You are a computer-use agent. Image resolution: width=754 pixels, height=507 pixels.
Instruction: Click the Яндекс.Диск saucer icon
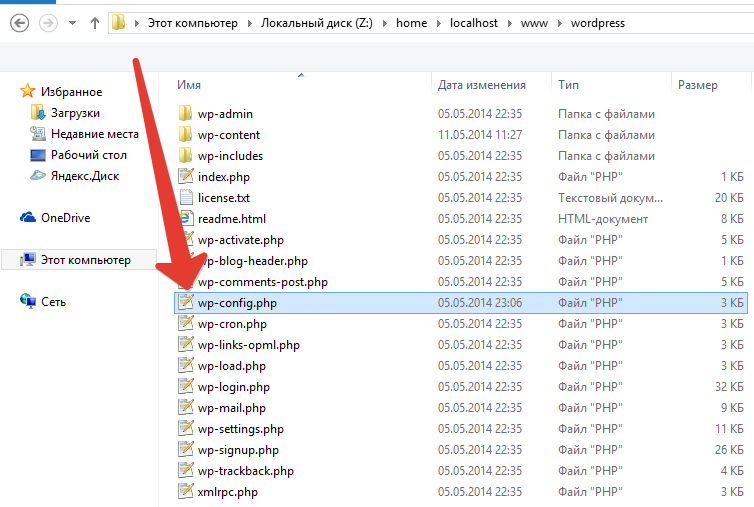[38, 176]
